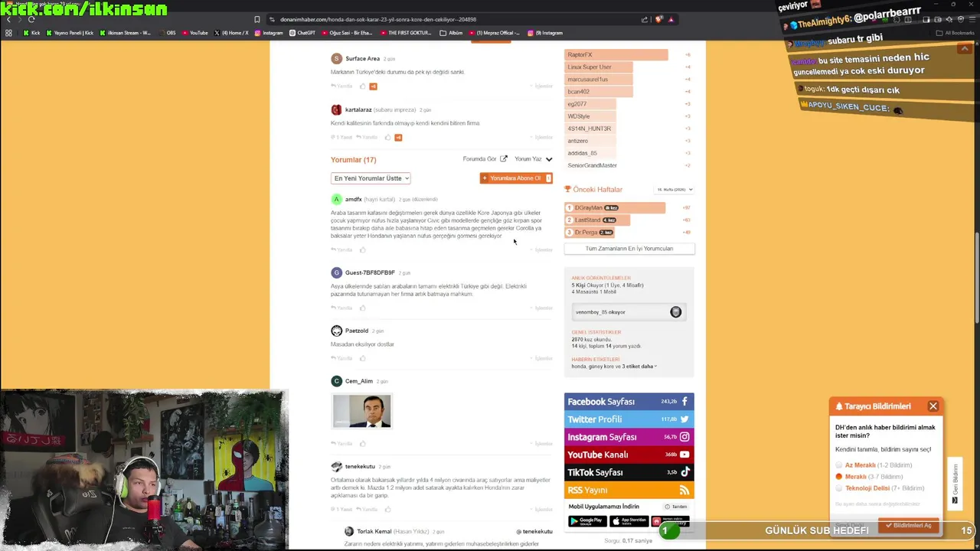Reload the page with the refresh icon
This screenshot has height=551, width=980.
(31, 19)
